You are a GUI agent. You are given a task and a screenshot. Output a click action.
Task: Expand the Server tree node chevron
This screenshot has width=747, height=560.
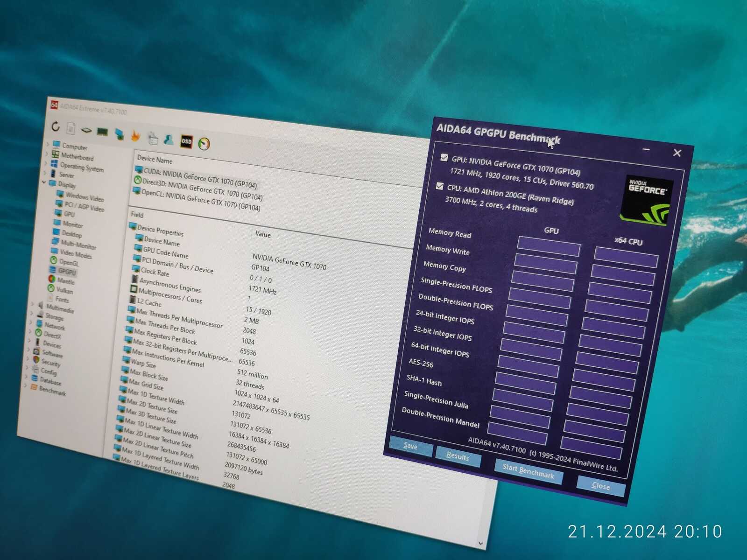tap(45, 172)
